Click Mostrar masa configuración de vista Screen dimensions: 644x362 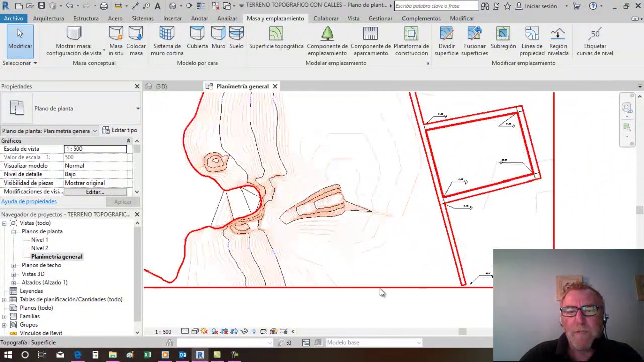click(74, 40)
